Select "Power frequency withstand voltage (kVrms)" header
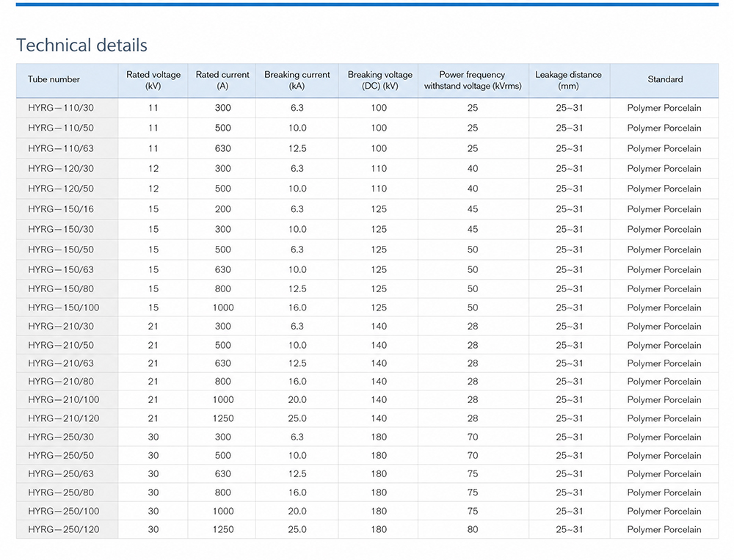 (x=472, y=80)
